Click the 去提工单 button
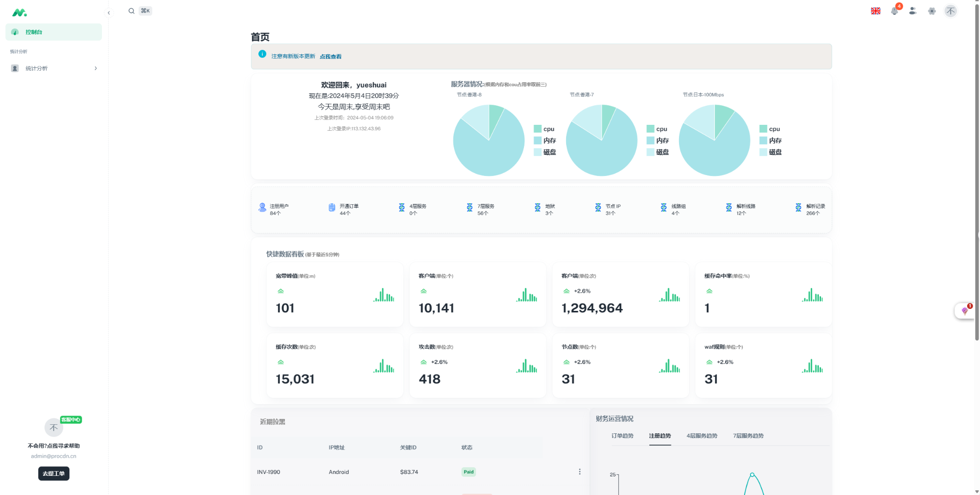Image resolution: width=980 pixels, height=495 pixels. point(54,473)
